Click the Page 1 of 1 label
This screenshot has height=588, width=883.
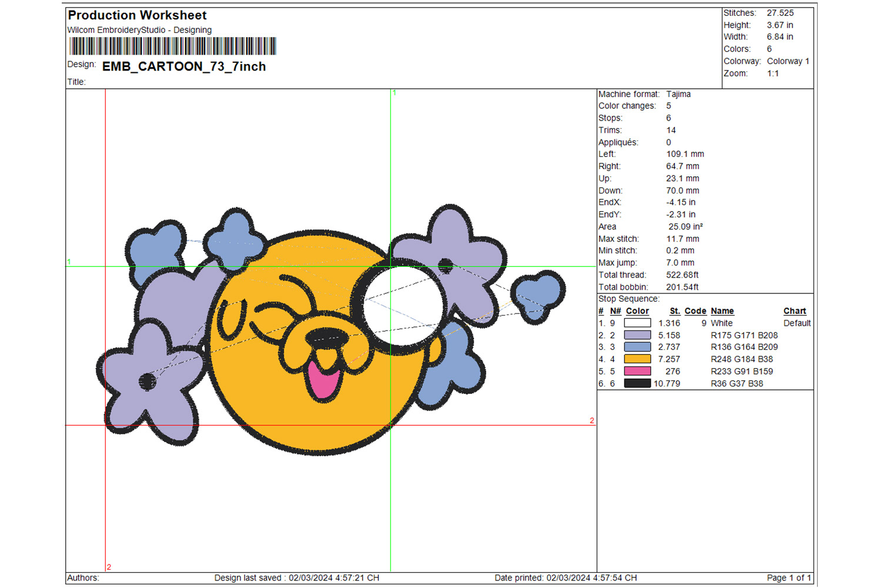(788, 578)
